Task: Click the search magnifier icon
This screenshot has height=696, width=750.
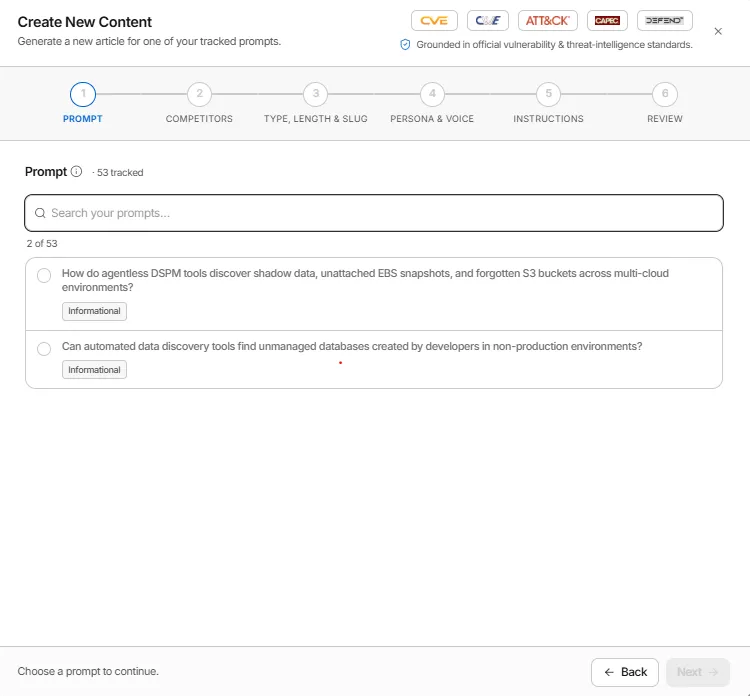Action: coord(40,213)
